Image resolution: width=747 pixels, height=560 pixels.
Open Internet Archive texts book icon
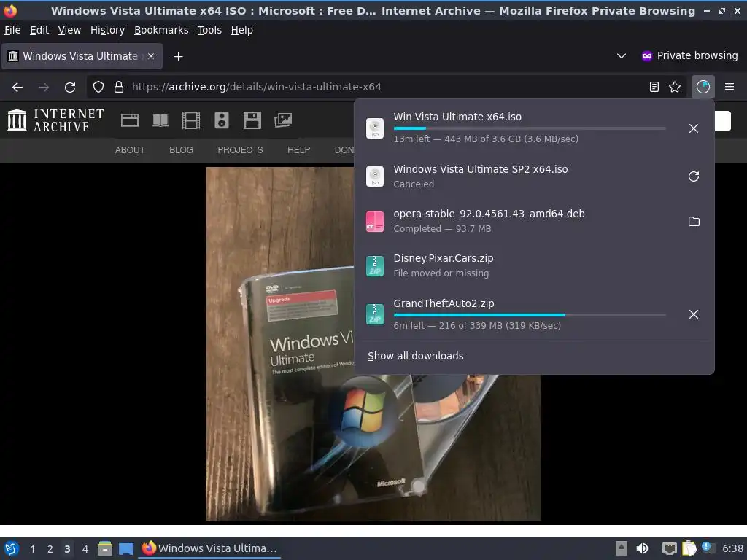(x=160, y=120)
